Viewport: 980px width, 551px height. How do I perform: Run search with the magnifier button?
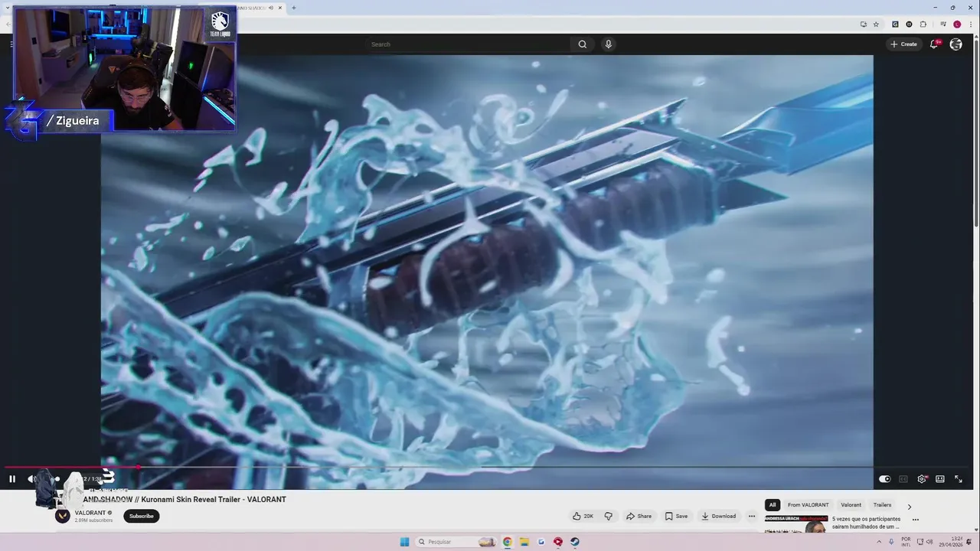tap(583, 44)
